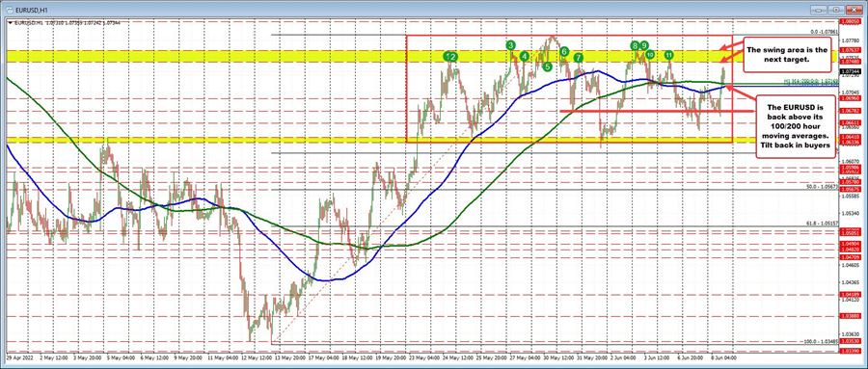The image size is (868, 369).
Task: Close the EURUSD,H1 chart window
Action: [x=854, y=10]
